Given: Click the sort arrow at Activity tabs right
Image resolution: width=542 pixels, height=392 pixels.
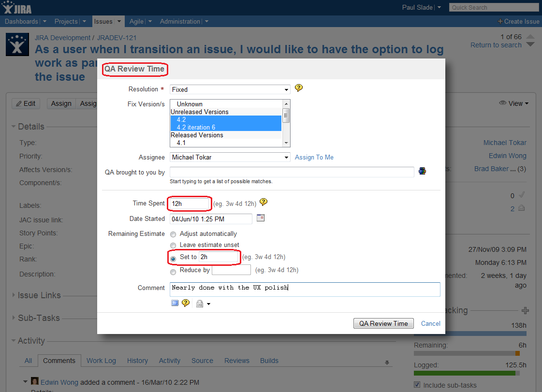Looking at the screenshot, I should (x=387, y=363).
